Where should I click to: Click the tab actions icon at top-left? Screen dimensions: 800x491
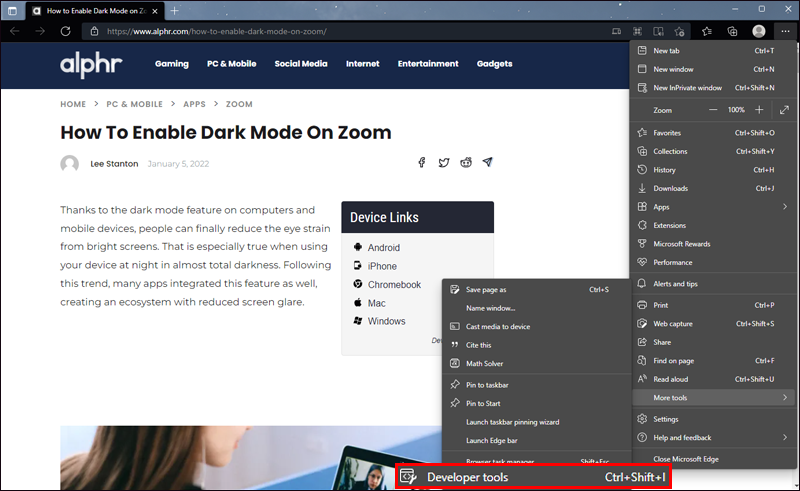pos(13,11)
